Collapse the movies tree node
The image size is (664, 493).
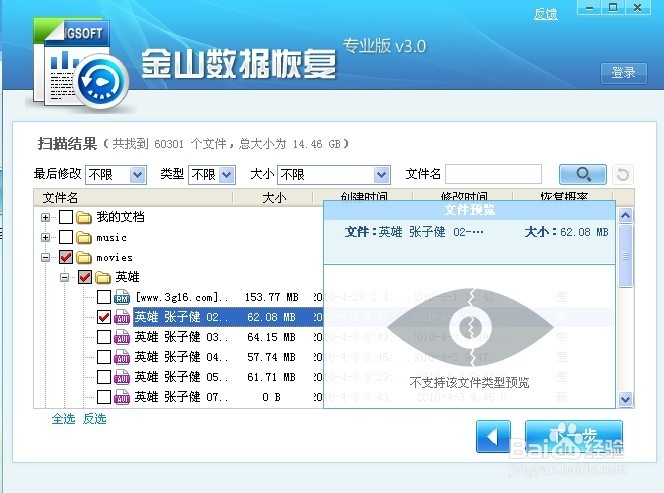[45, 257]
